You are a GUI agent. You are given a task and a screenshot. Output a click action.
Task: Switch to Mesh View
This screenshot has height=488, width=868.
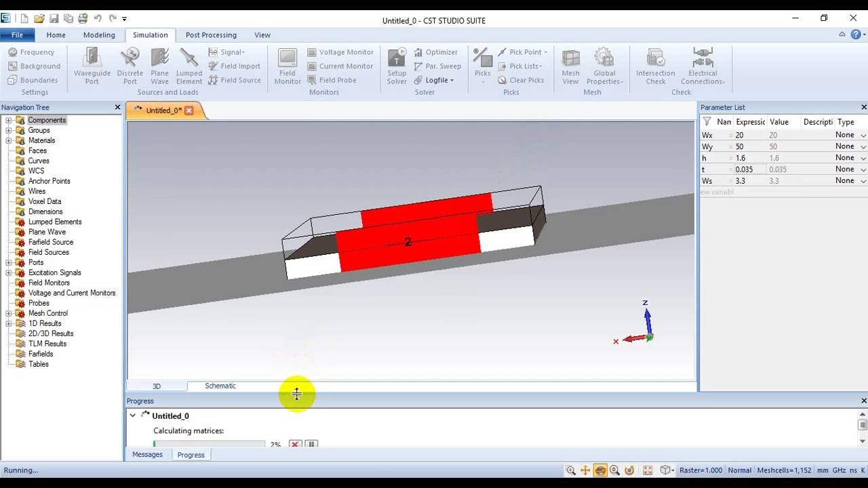(x=570, y=66)
